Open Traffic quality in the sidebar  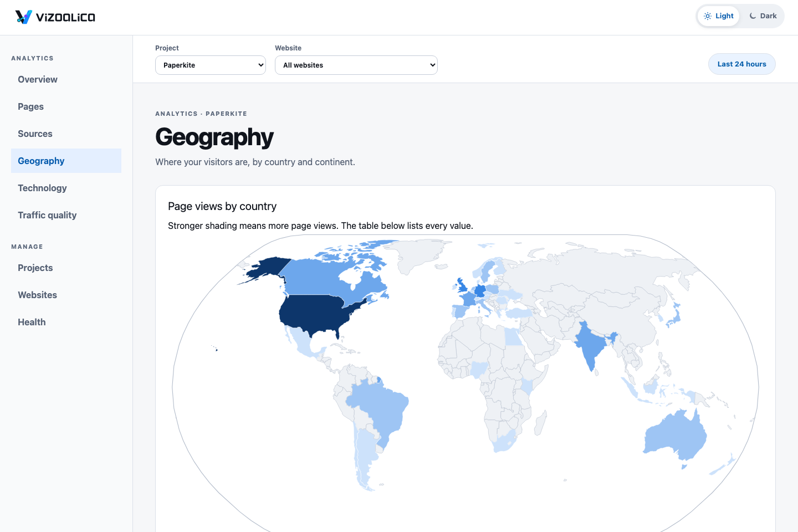(66, 215)
